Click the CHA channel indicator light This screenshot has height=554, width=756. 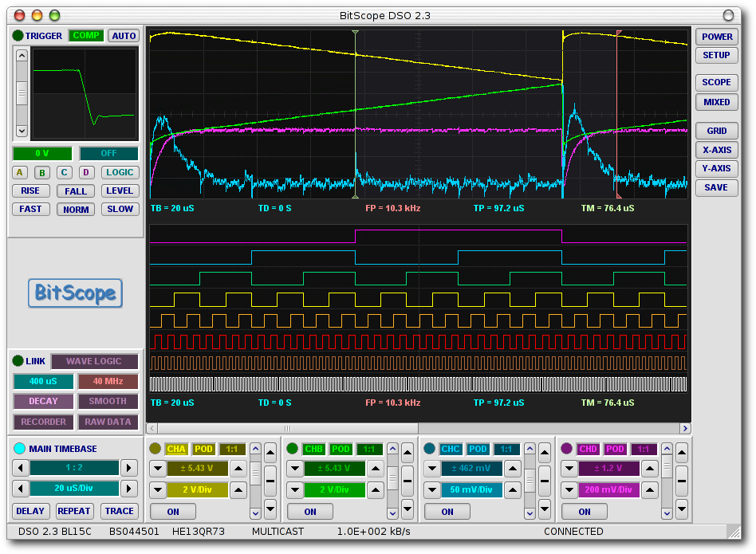pos(155,449)
